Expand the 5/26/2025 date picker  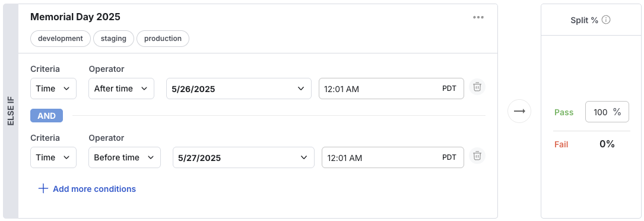239,89
